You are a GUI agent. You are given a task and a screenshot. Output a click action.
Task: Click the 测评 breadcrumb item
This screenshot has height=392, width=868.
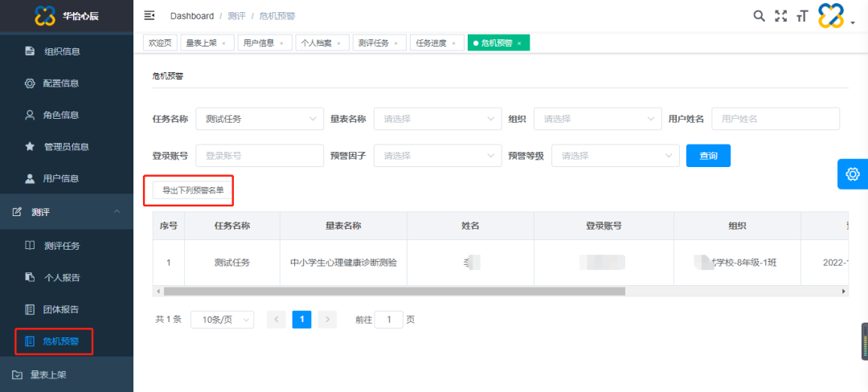(236, 16)
